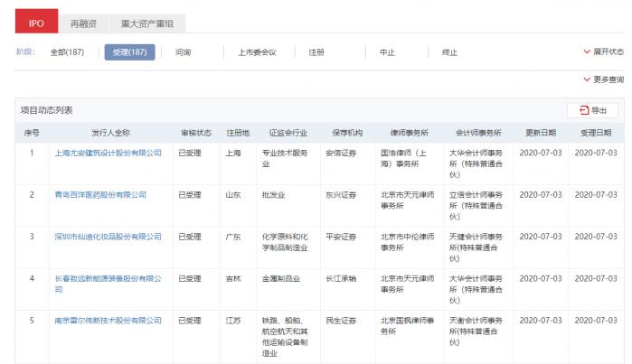Filter by 问询 stage
This screenshot has width=632, height=364.
183,52
